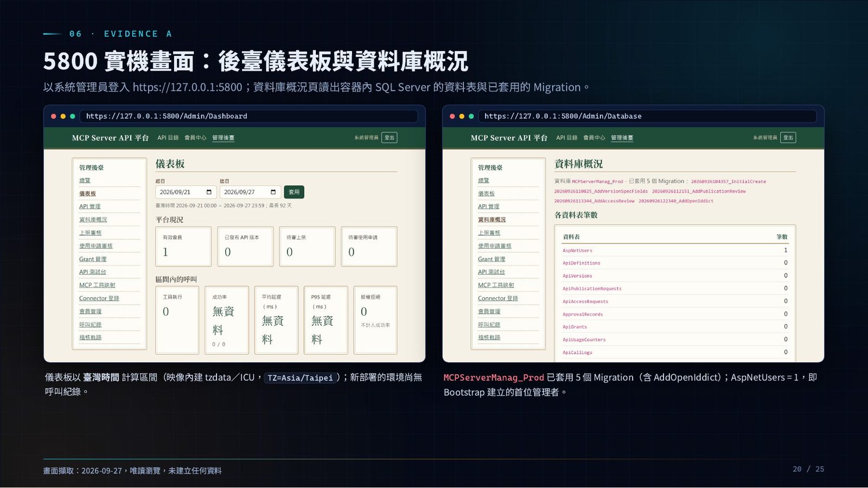
Task: Select the ApiPublicationRequests table row name
Action: tap(592, 288)
